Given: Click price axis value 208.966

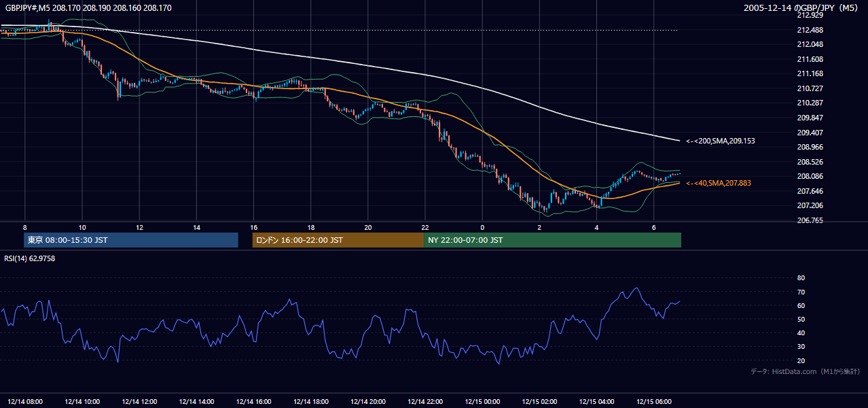Looking at the screenshot, I should (810, 147).
